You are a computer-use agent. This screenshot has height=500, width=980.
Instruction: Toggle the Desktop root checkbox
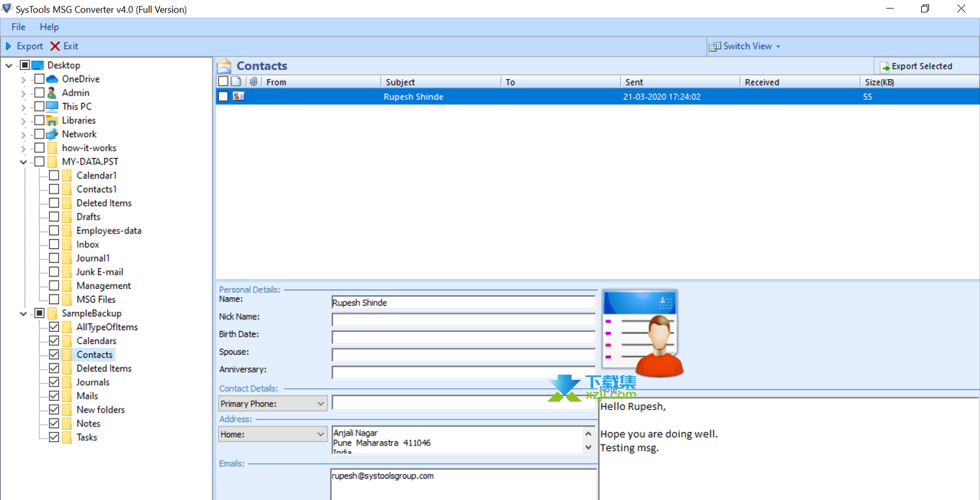point(25,65)
